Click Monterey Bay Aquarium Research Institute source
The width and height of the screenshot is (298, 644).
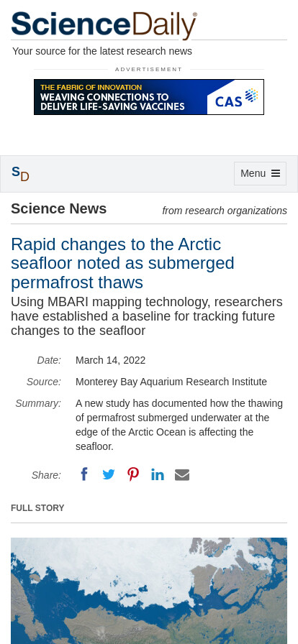[x=171, y=382]
